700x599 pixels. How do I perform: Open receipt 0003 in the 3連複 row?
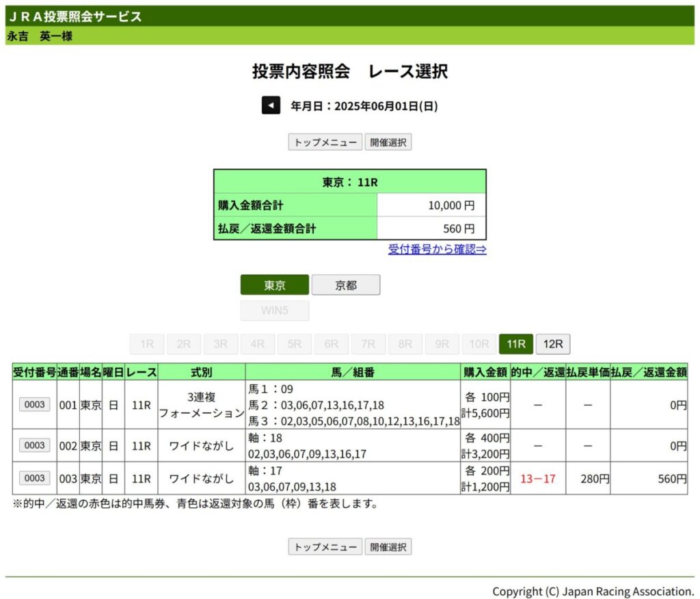(x=34, y=405)
